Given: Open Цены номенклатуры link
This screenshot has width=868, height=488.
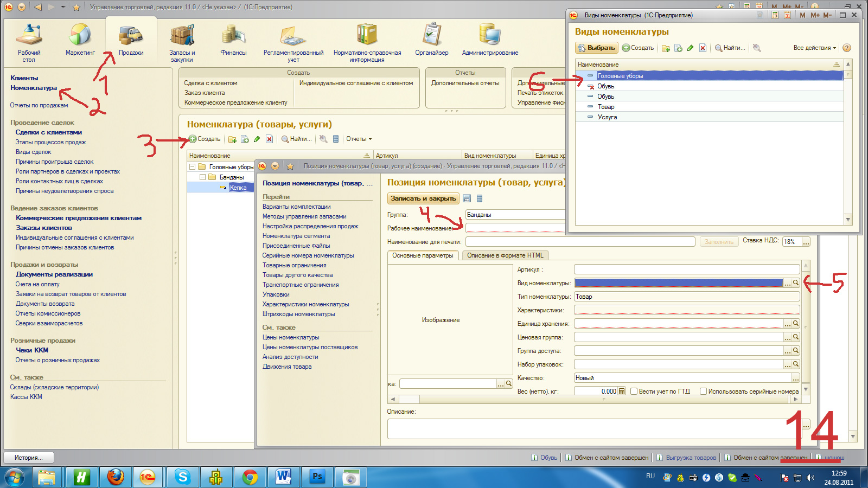Looking at the screenshot, I should coord(291,337).
